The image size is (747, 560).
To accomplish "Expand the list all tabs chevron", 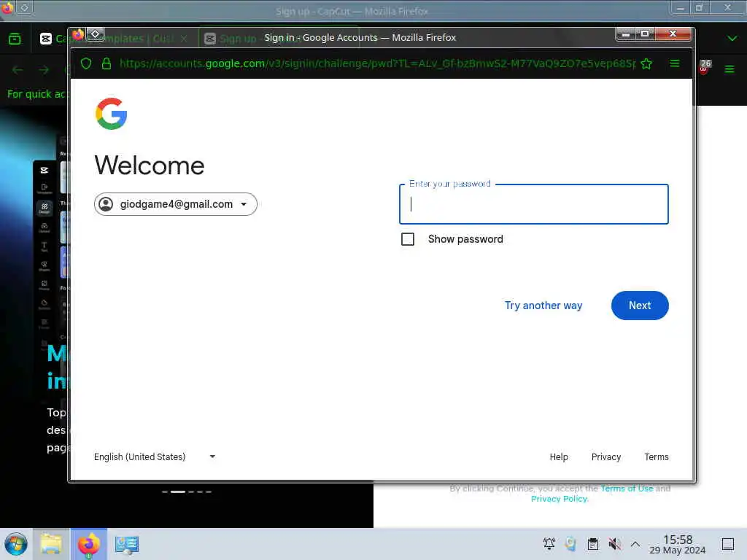I will [732, 38].
